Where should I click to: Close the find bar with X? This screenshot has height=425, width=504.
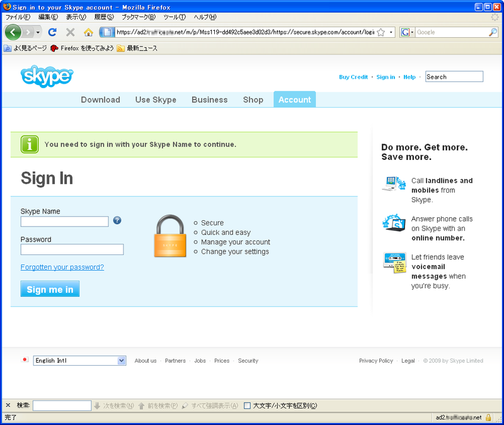[x=8, y=405]
